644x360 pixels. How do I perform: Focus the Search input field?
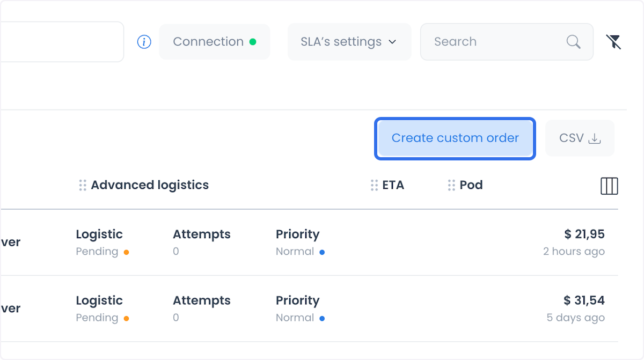click(x=507, y=42)
